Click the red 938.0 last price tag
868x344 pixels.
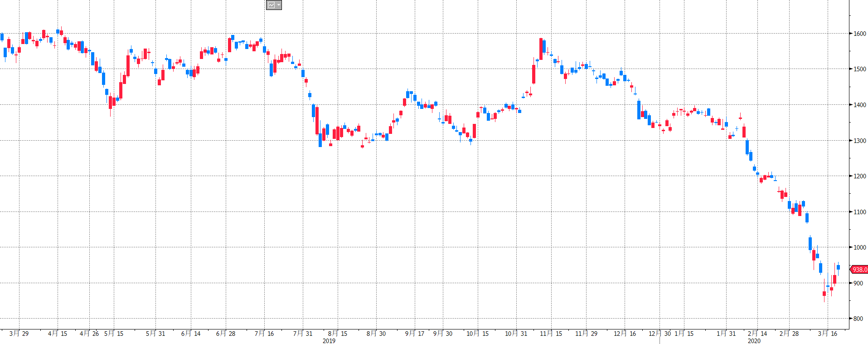(x=859, y=270)
